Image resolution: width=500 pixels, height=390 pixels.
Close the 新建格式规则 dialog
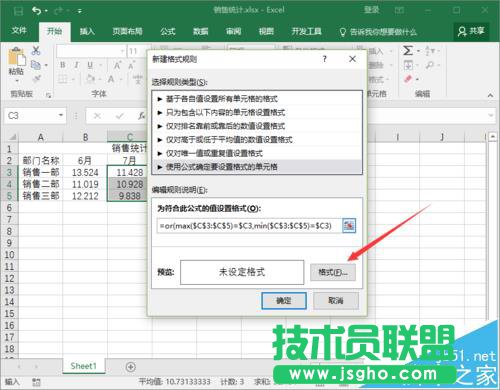point(352,59)
